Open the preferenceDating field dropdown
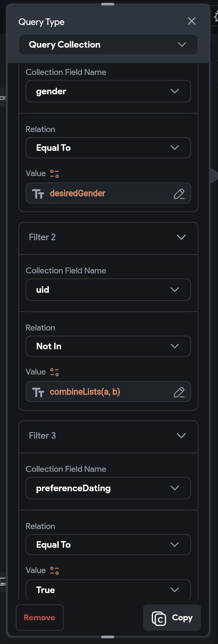 click(108, 488)
